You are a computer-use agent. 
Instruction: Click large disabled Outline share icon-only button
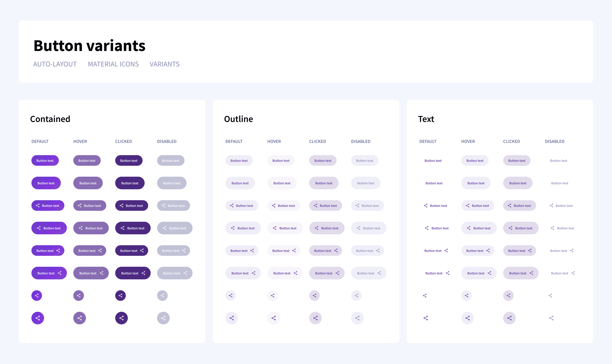coord(357,318)
